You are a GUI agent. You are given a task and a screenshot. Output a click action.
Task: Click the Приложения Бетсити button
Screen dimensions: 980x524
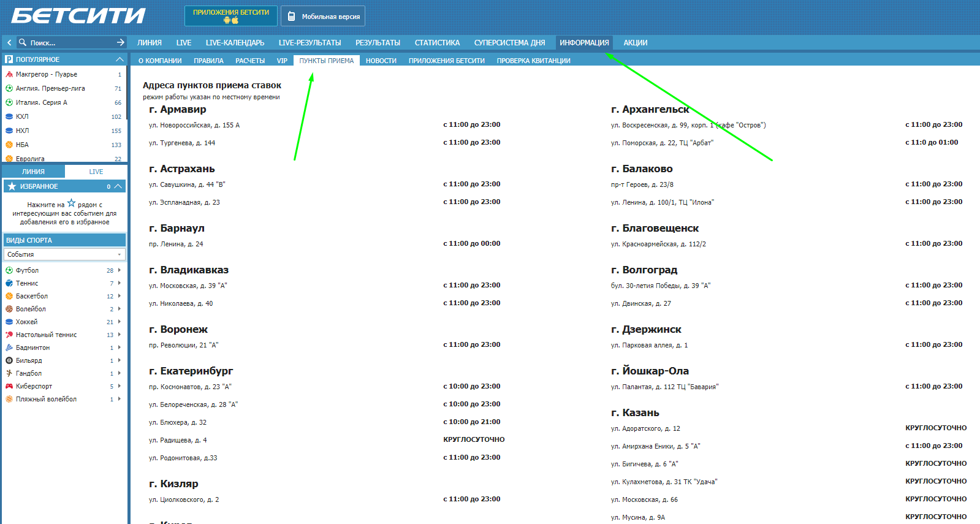[x=231, y=16]
